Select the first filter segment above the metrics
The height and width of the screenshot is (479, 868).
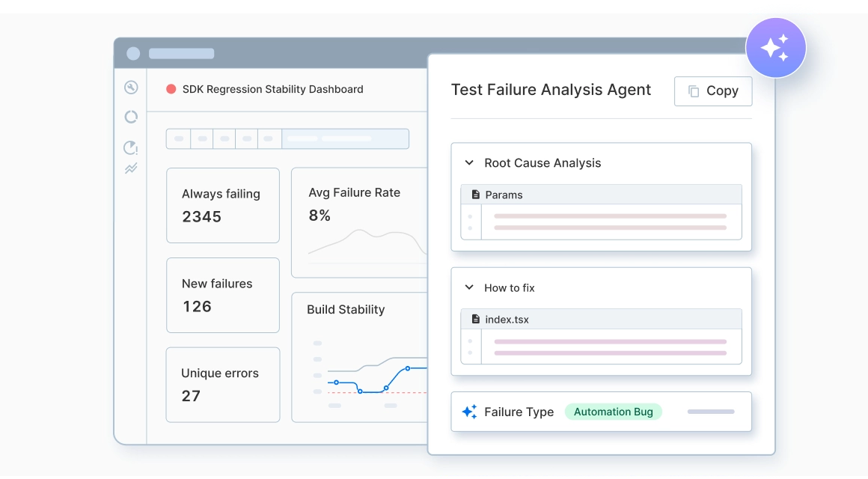(x=178, y=138)
